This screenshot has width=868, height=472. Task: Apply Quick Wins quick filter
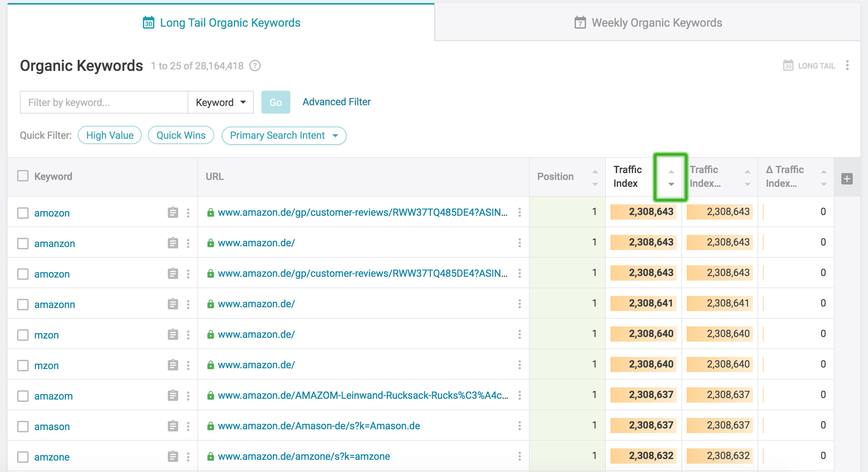point(181,135)
